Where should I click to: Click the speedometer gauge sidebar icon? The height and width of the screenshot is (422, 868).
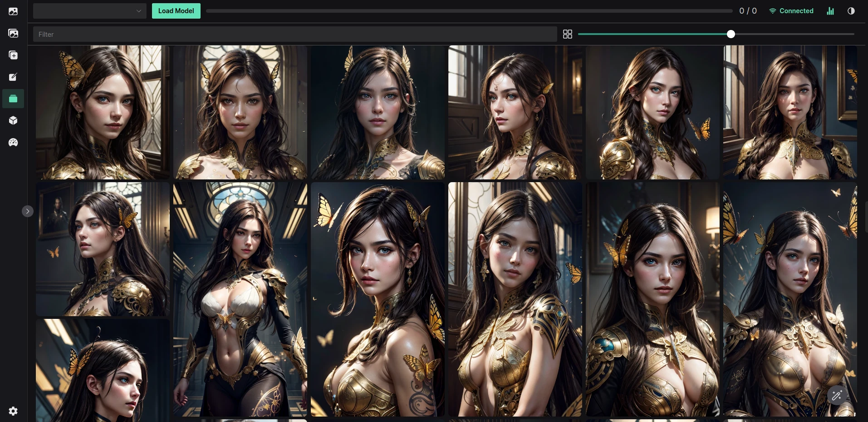(13, 142)
